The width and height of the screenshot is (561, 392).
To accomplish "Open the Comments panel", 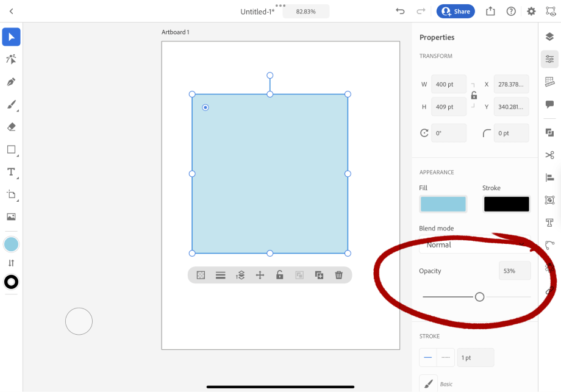I will coord(549,104).
